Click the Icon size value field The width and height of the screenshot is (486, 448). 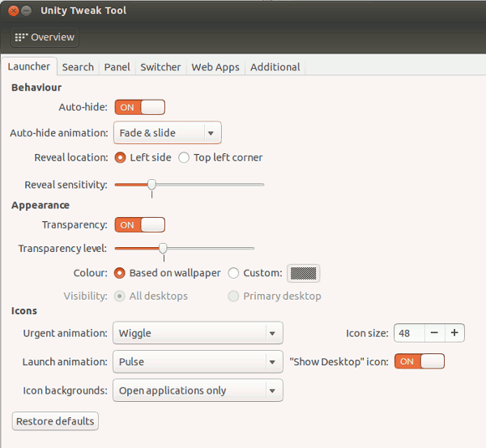(x=409, y=333)
